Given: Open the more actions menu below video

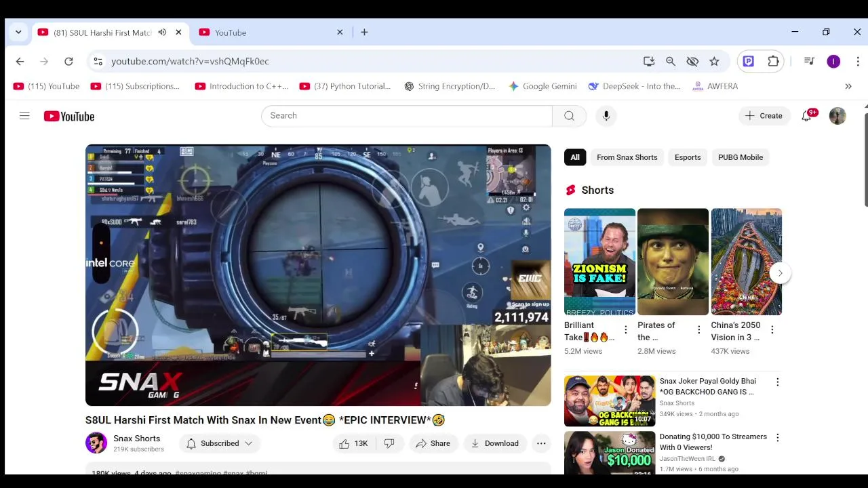Looking at the screenshot, I should pos(541,443).
